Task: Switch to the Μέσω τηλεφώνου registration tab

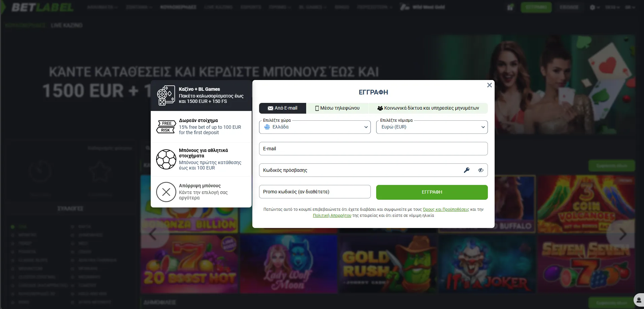Action: [337, 108]
